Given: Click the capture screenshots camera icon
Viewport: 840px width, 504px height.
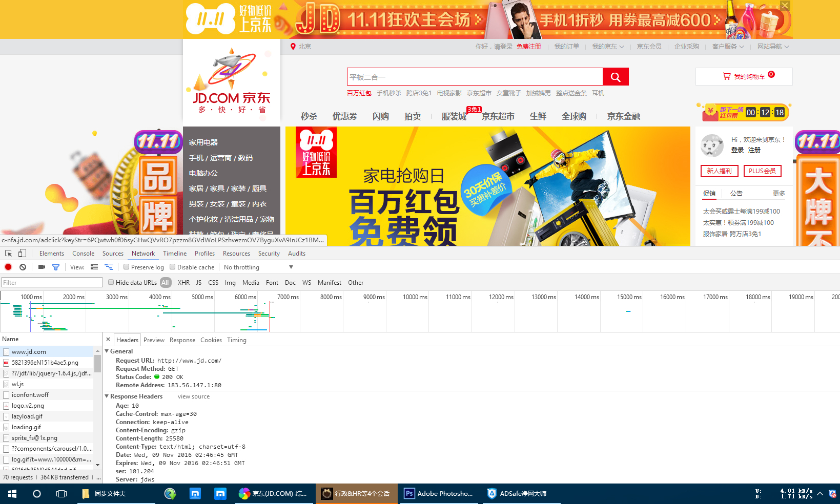Looking at the screenshot, I should (x=42, y=267).
